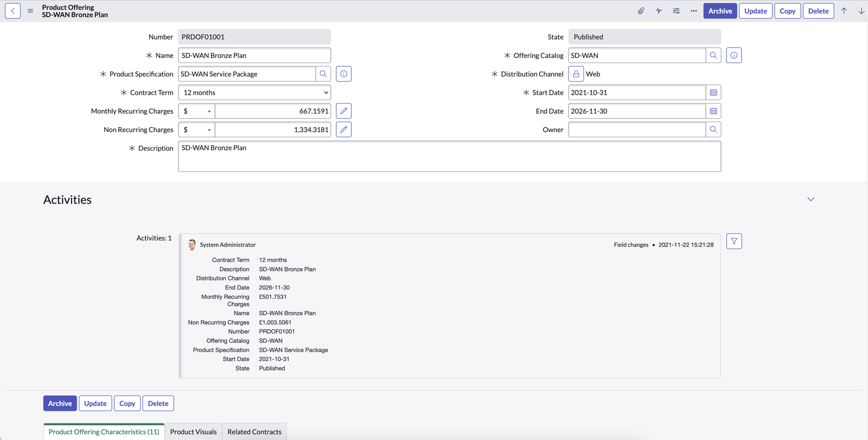Screen dimensions: 868x440
Task: Click the 'System Administrator' name in activity
Action: click(228, 245)
